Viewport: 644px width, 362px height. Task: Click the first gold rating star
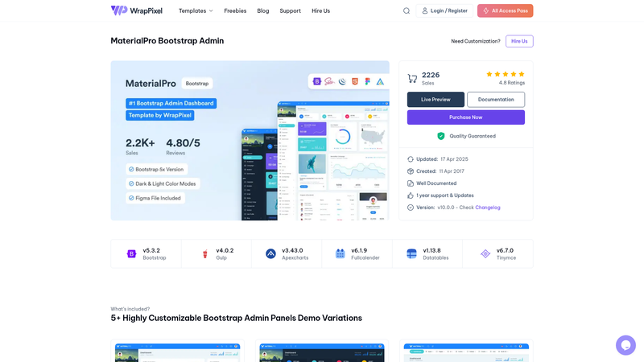click(x=489, y=74)
